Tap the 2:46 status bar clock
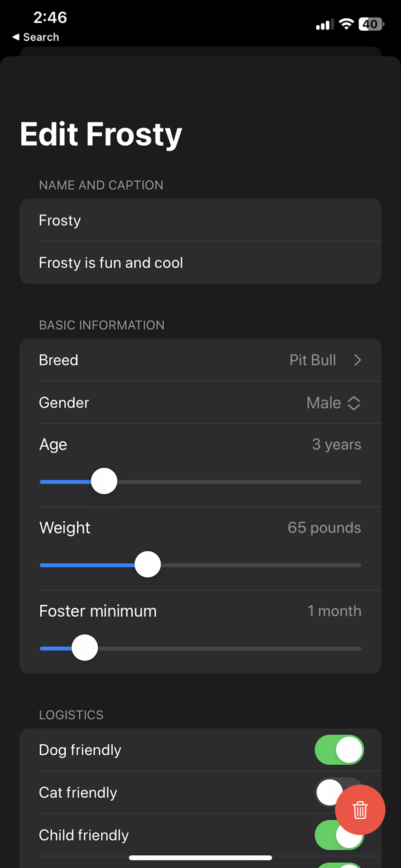 (50, 17)
